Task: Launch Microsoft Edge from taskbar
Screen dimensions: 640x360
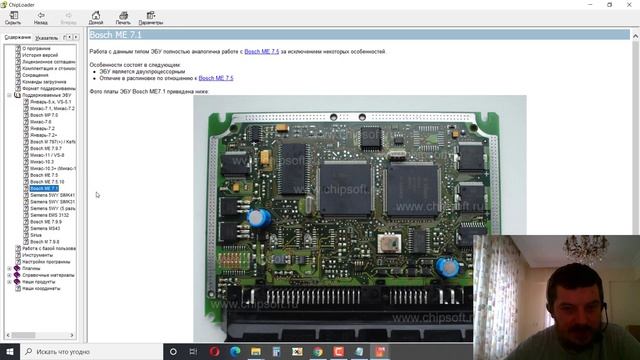Action: (x=235, y=351)
